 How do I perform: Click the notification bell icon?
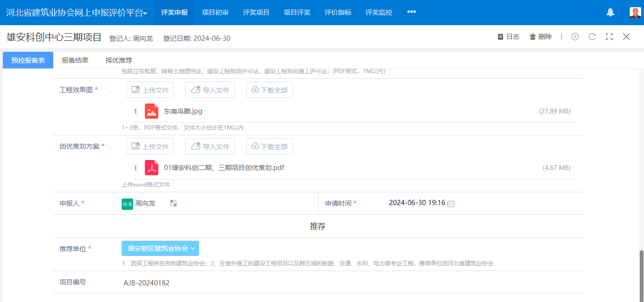[x=610, y=12]
